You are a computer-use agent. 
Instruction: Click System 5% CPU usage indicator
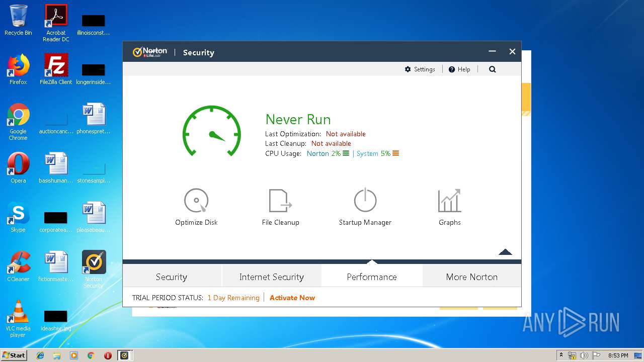pyautogui.click(x=378, y=153)
